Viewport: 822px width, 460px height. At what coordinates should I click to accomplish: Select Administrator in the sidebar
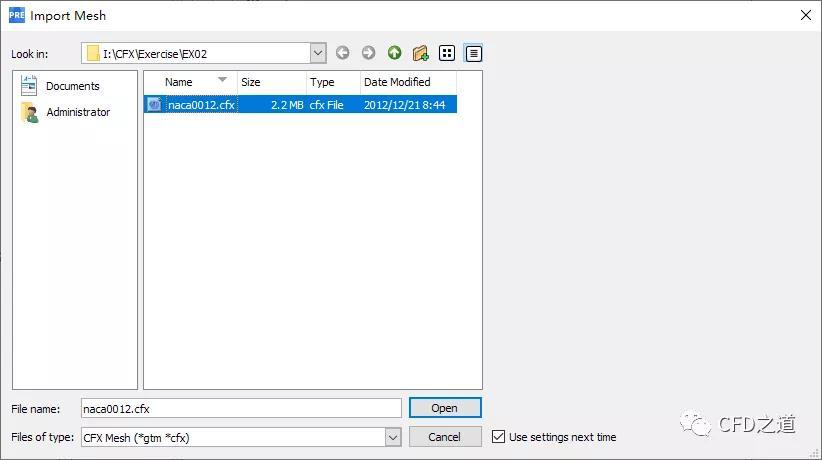coord(78,112)
